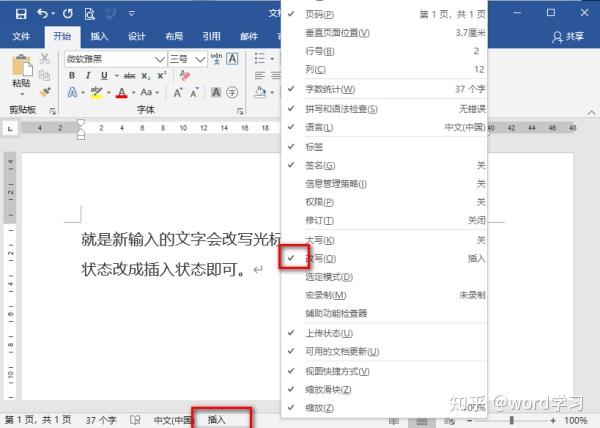Click the Save icon in quick access toolbar
Image resolution: width=600 pixels, height=428 pixels.
(x=21, y=14)
